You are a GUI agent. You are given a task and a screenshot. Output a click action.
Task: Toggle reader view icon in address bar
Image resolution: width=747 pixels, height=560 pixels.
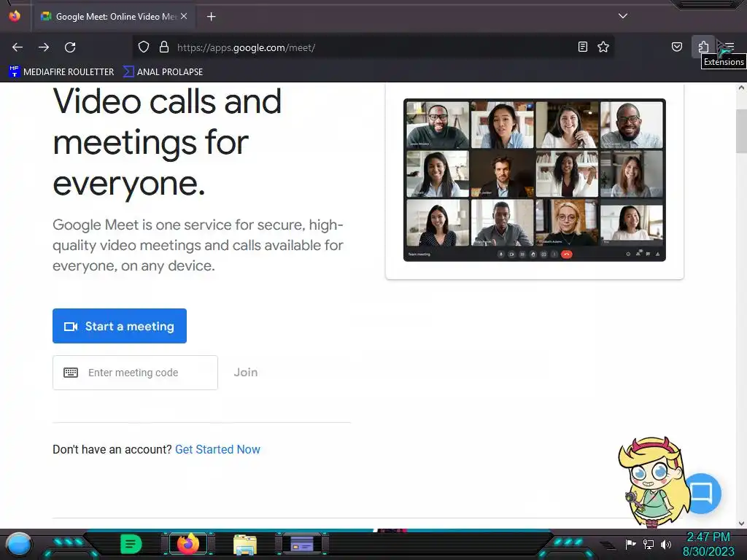coord(582,47)
